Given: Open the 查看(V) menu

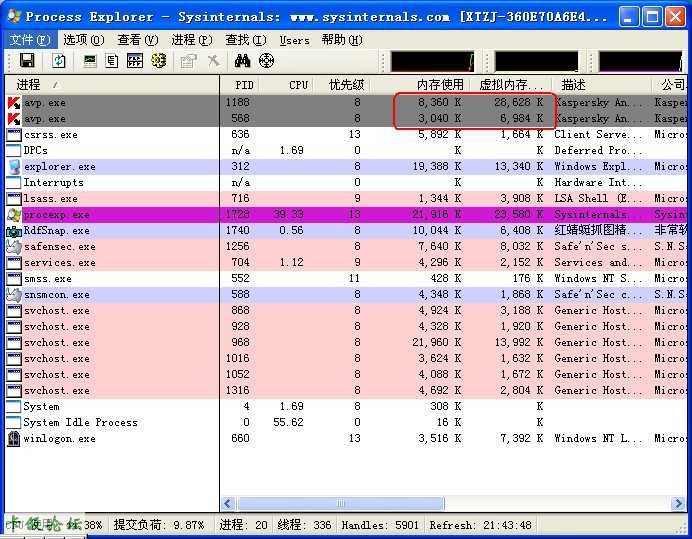Looking at the screenshot, I should pyautogui.click(x=138, y=40).
